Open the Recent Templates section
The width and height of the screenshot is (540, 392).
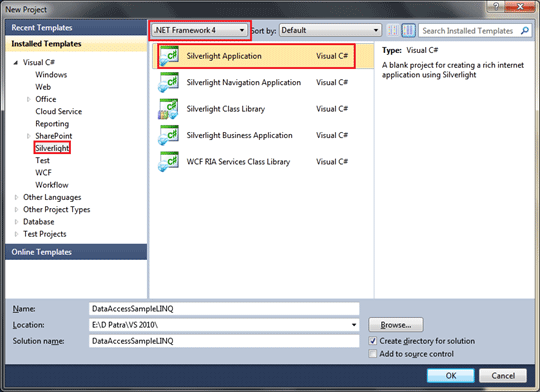point(76,28)
